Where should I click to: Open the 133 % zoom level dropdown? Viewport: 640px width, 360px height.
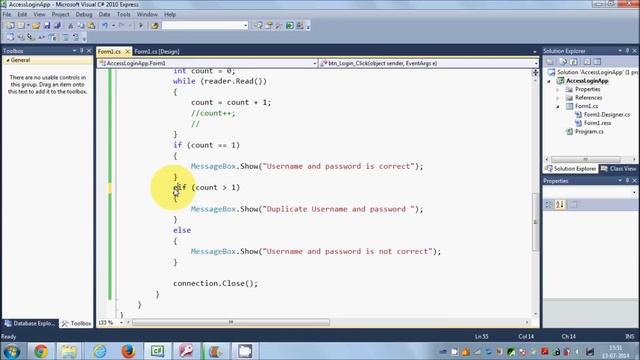click(121, 322)
